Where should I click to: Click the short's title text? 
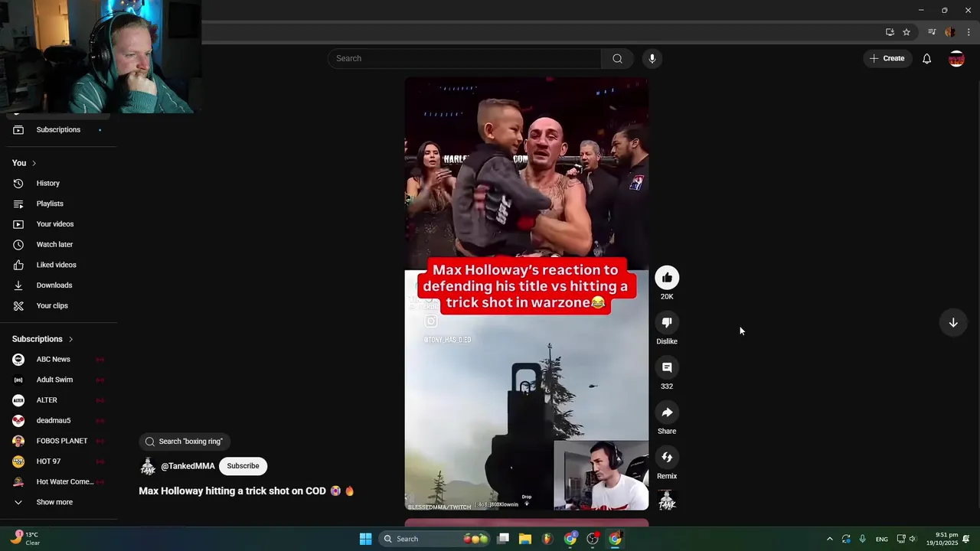click(247, 491)
